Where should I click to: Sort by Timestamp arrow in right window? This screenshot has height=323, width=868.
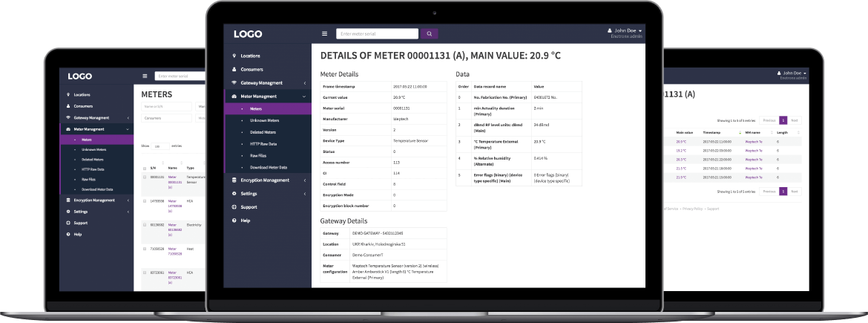[740, 133]
